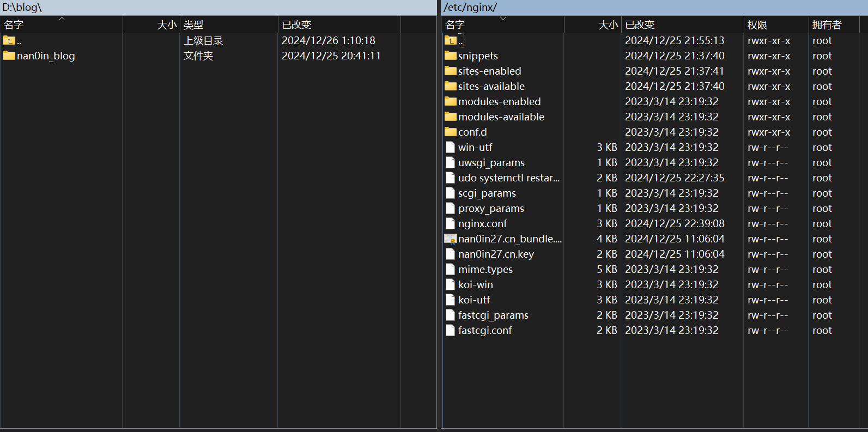Select the certificate icon for nan0in27.cn_bundle
This screenshot has height=432, width=868.
[x=450, y=239]
